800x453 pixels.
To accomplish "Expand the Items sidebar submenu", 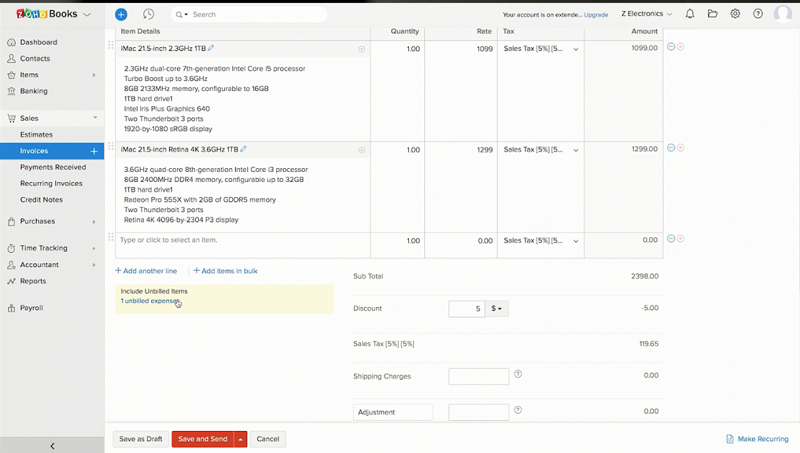I will coord(94,75).
